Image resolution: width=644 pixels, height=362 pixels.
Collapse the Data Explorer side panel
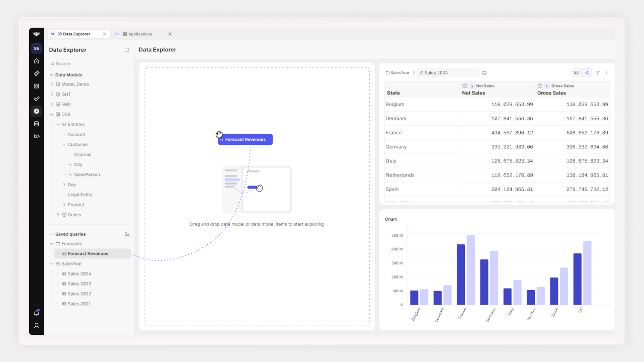127,50
